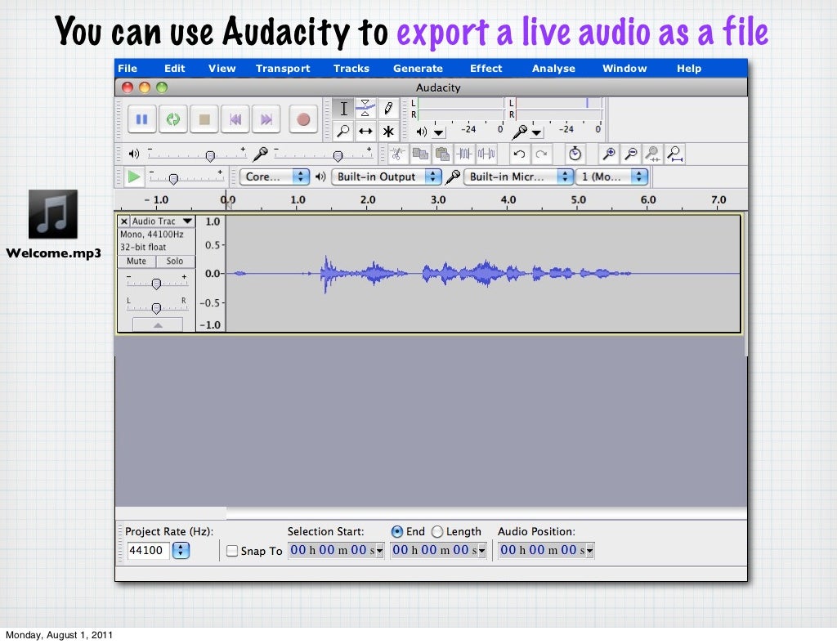The width and height of the screenshot is (837, 644).
Task: Click the Stop button
Action: point(204,119)
